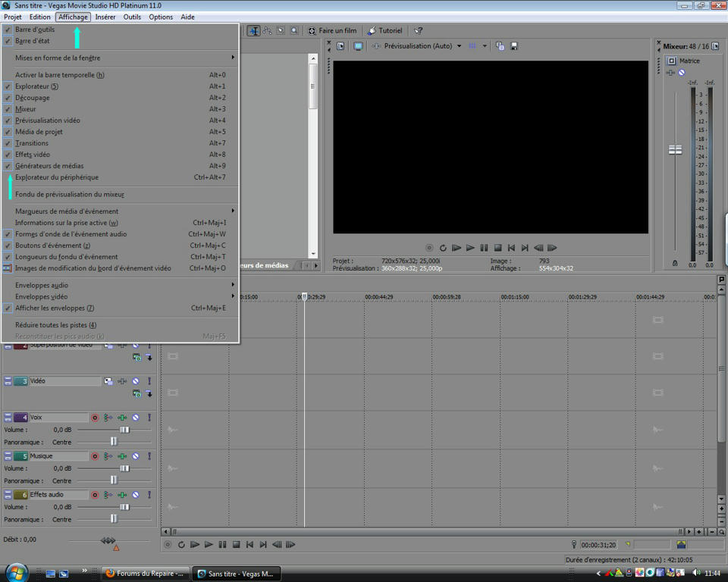Viewport: 728px width, 582px height.
Task: Select Explorateur du périphérique menu entry
Action: coord(121,177)
